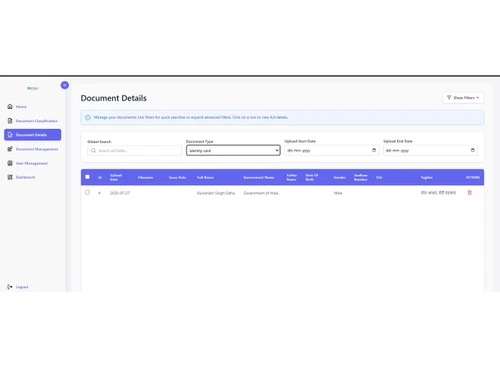Screen dimensions: 500x375
Task: Click the Aadhaar Number column header
Action: [x=361, y=177]
